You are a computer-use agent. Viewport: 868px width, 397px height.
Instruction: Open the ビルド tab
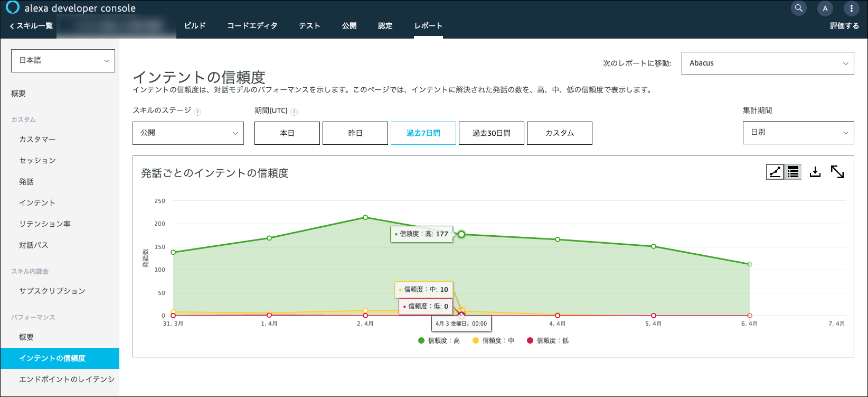pos(195,25)
